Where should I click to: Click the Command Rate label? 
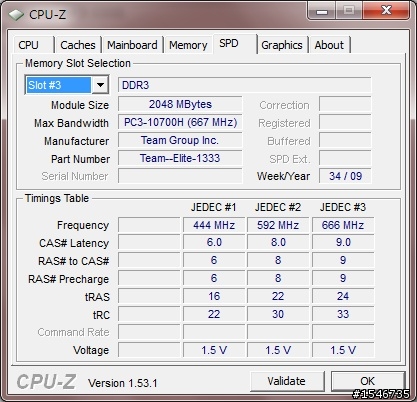73,332
